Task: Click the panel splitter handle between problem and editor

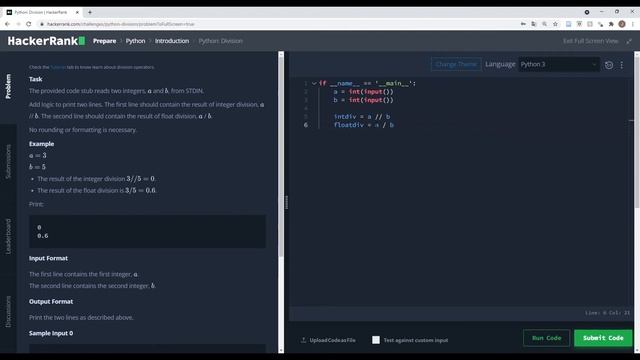Action: [x=286, y=202]
